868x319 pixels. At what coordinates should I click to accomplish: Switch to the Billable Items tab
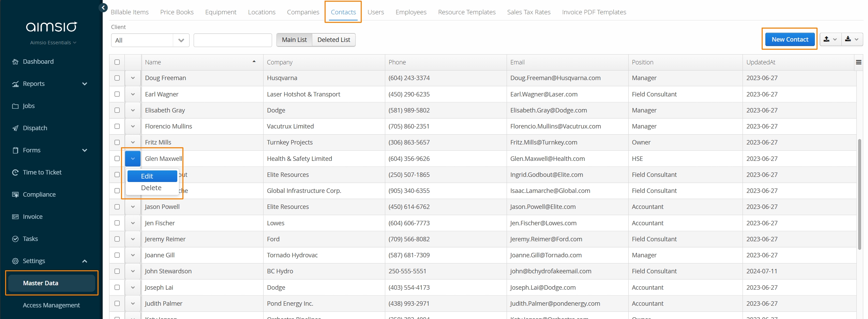130,12
